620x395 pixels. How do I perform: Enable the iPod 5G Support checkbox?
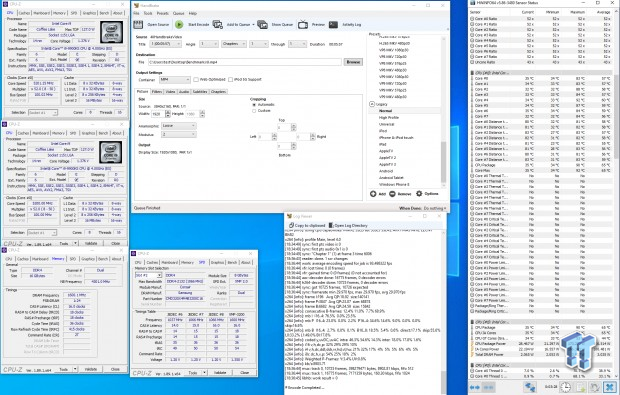[x=230, y=79]
